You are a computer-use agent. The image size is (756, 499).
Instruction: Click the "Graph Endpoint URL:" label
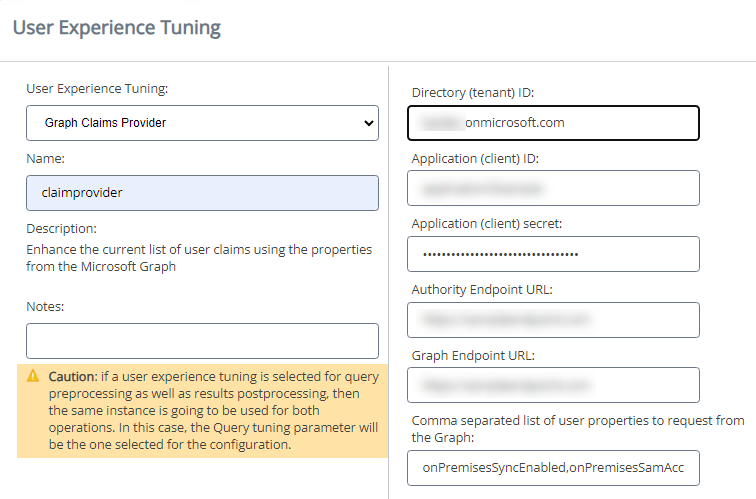click(475, 355)
